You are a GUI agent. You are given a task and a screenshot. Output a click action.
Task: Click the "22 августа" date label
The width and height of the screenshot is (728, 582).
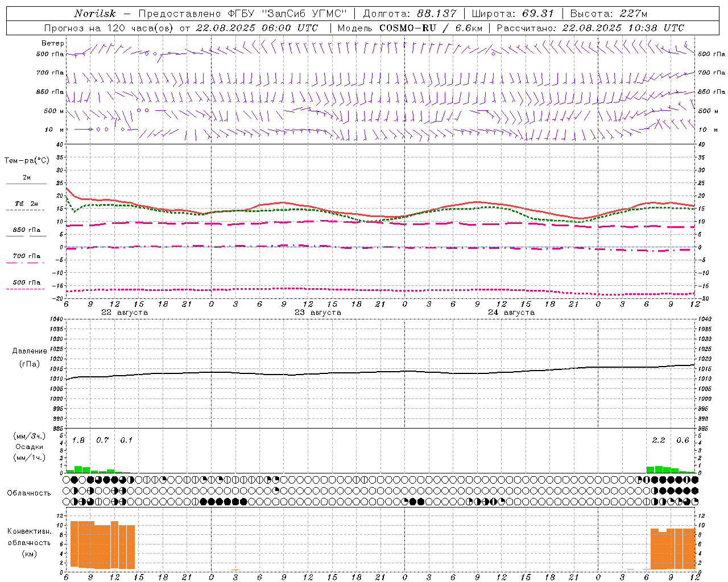point(125,313)
